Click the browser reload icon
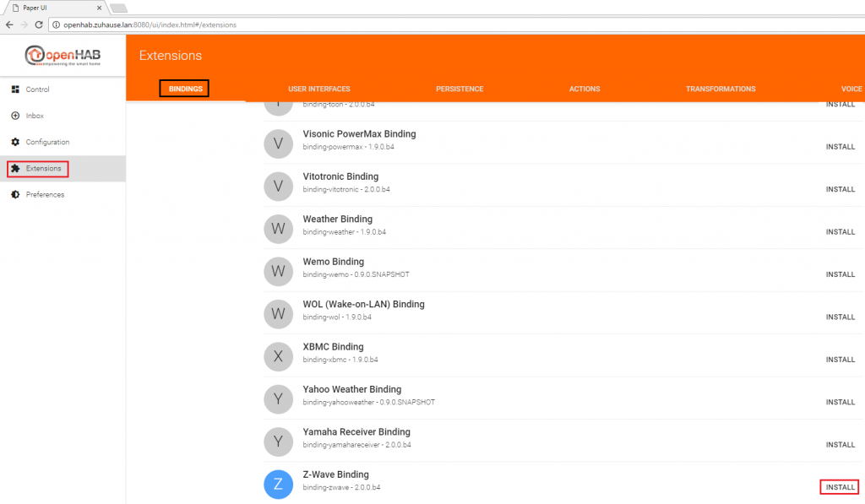 tap(39, 24)
